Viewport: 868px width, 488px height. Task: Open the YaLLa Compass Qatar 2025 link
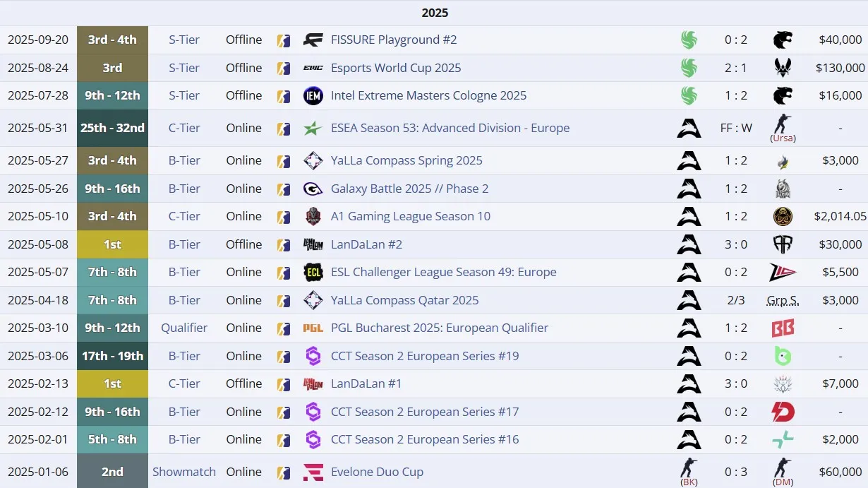[x=404, y=300]
